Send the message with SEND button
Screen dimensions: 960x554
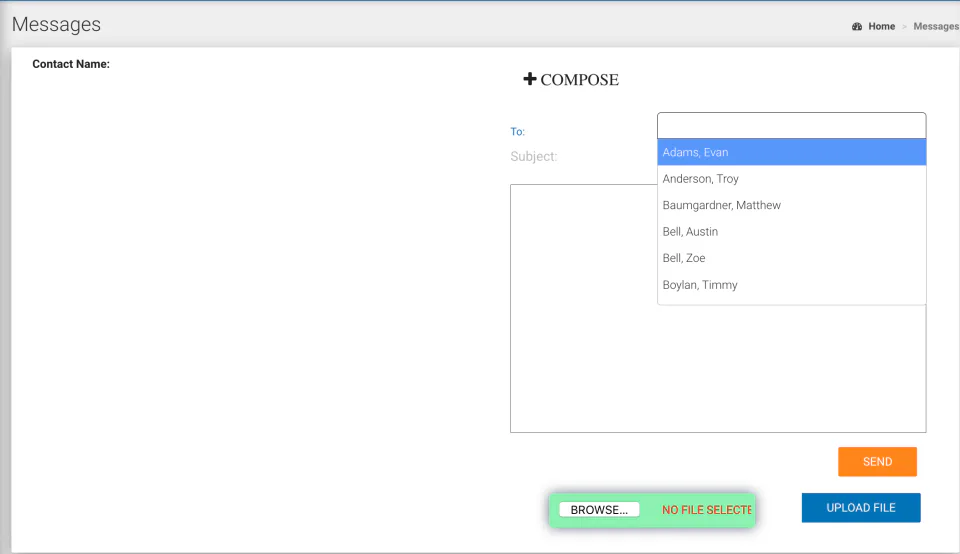click(x=877, y=462)
